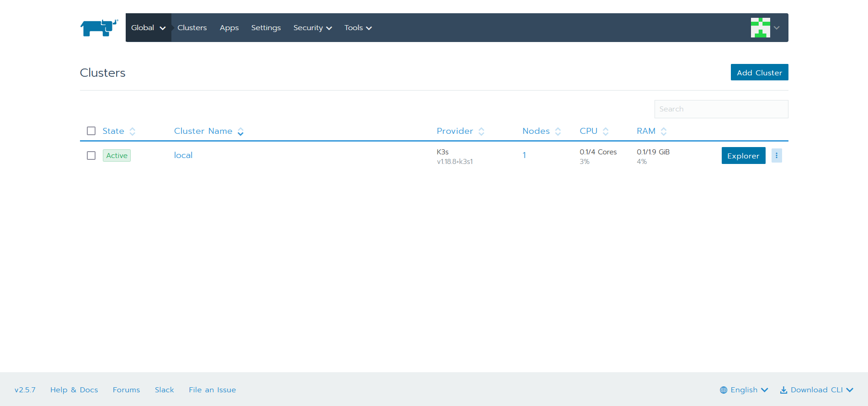Image resolution: width=868 pixels, height=406 pixels.
Task: Click the CPU column header
Action: [x=589, y=131]
